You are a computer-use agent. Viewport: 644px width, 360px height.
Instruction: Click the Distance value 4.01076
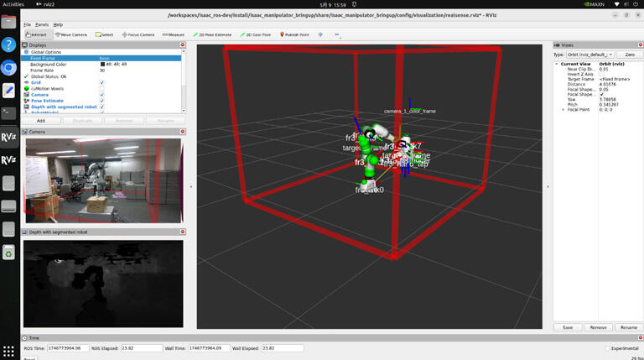click(607, 84)
